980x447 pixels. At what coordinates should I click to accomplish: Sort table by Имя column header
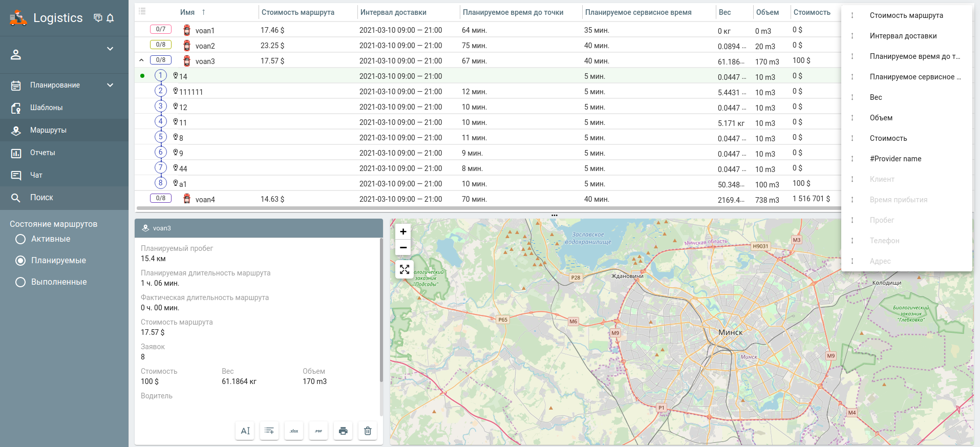187,12
